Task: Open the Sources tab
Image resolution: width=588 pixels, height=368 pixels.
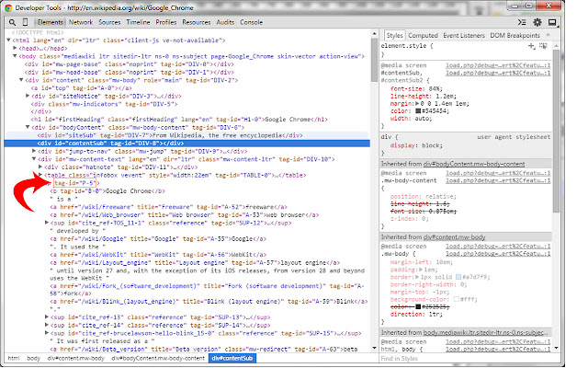Action: point(109,22)
